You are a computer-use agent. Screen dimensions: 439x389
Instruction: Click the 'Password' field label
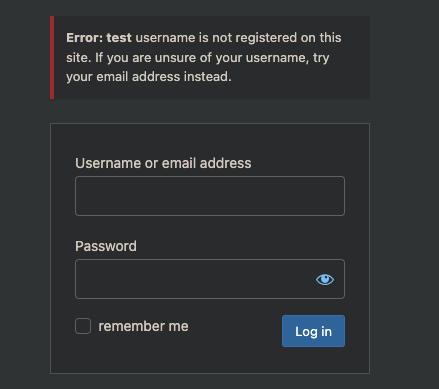[x=106, y=246]
